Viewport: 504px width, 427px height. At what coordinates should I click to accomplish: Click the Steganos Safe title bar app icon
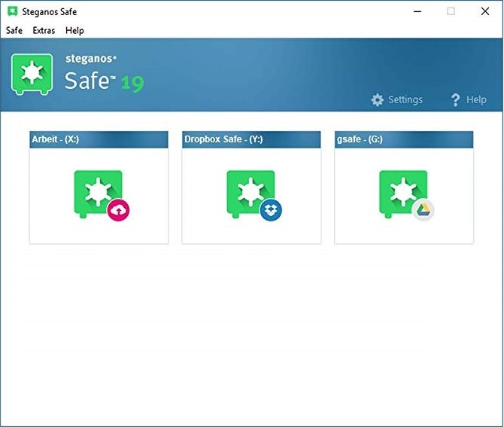[x=13, y=11]
